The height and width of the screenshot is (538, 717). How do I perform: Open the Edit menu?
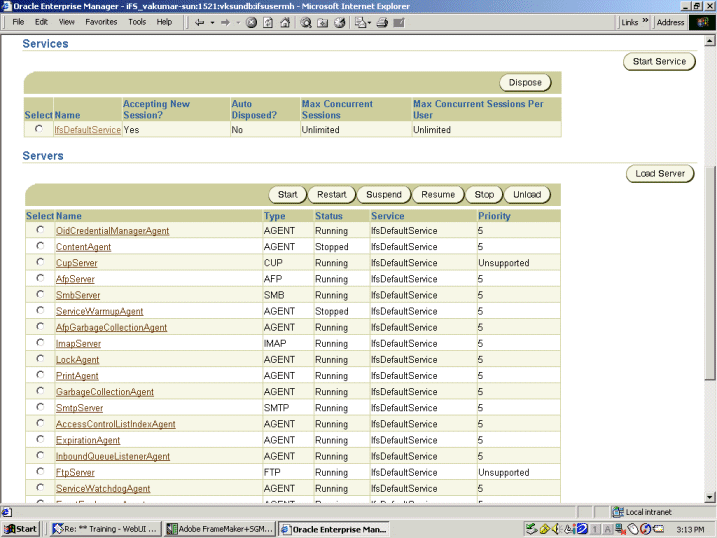(41, 22)
